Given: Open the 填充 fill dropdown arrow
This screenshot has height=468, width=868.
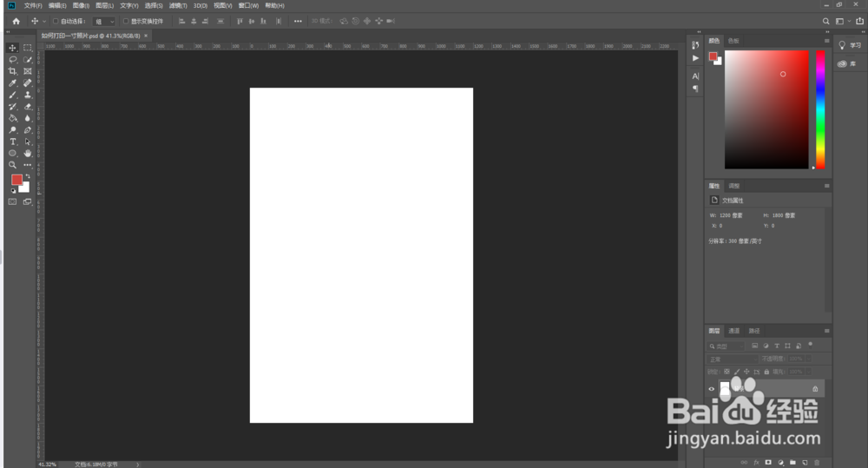Looking at the screenshot, I should [807, 372].
